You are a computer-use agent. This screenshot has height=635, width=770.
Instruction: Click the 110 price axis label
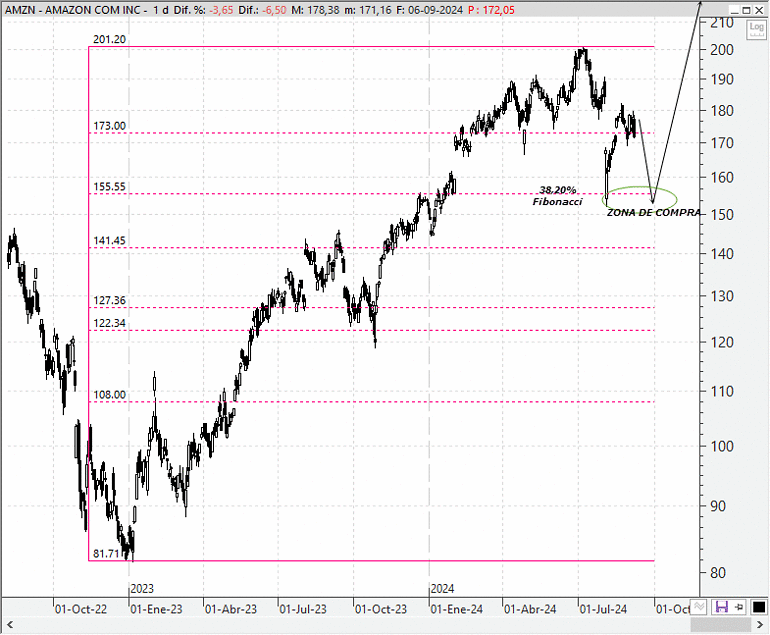tap(722, 391)
